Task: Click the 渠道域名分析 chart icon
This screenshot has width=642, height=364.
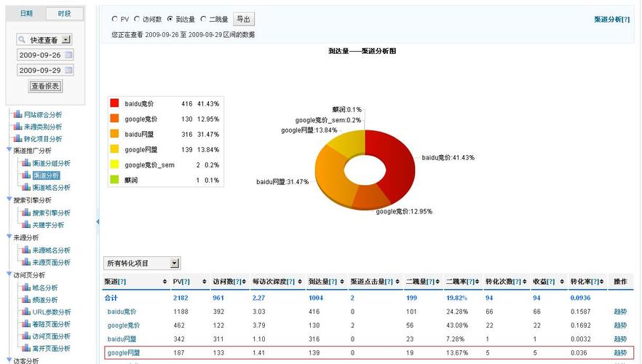Action: [26, 187]
